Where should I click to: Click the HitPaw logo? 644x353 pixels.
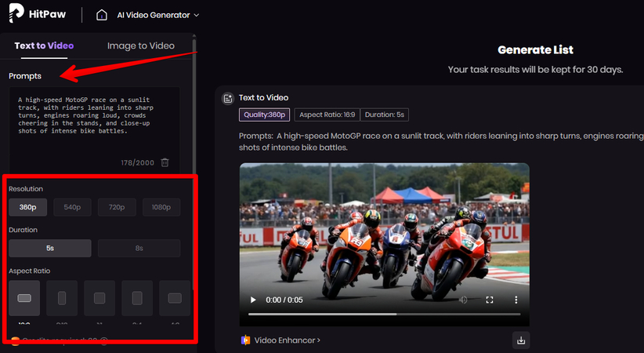[x=38, y=13]
